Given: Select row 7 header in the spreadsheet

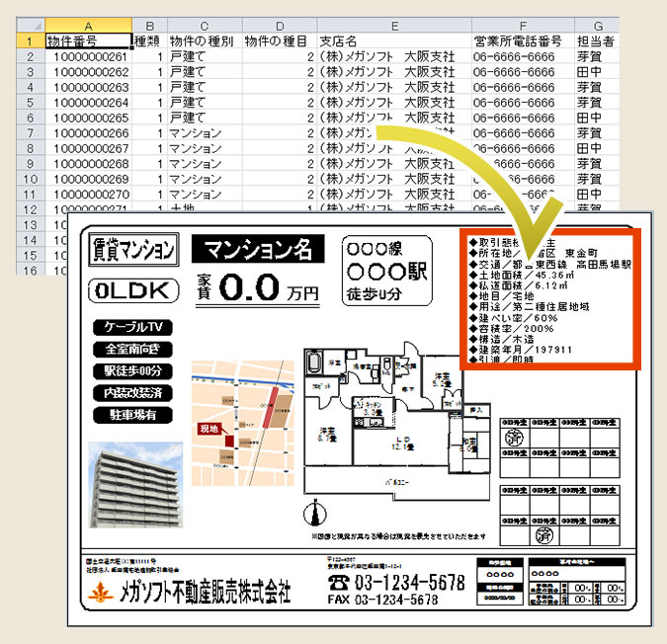Looking at the screenshot, I should (30, 133).
